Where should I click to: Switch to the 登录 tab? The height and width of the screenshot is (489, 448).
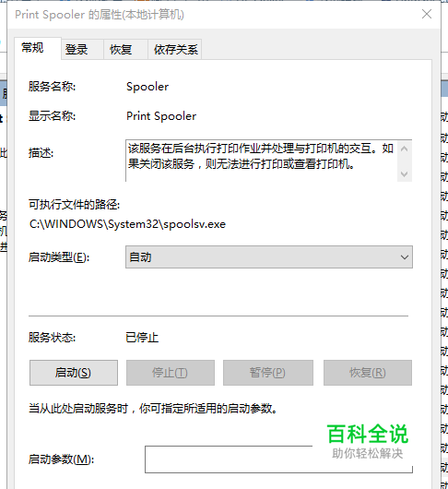[x=82, y=49]
